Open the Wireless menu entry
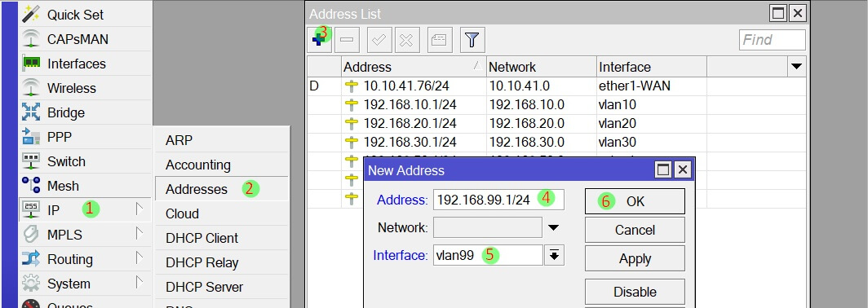Viewport: 868px width, 308px height. 85,88
